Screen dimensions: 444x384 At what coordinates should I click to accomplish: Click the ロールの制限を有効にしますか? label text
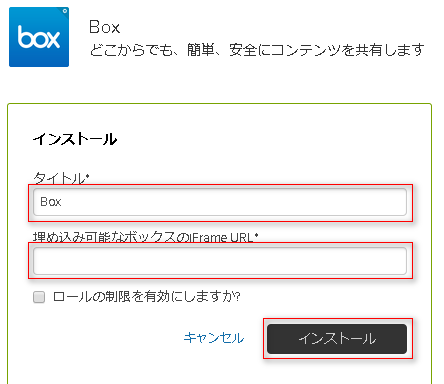pos(147,296)
